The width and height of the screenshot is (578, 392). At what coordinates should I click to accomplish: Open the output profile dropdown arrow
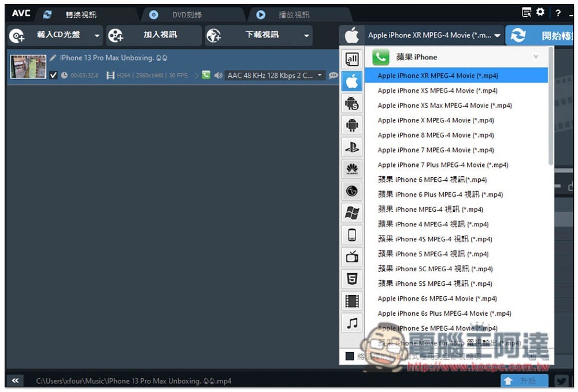(x=497, y=35)
